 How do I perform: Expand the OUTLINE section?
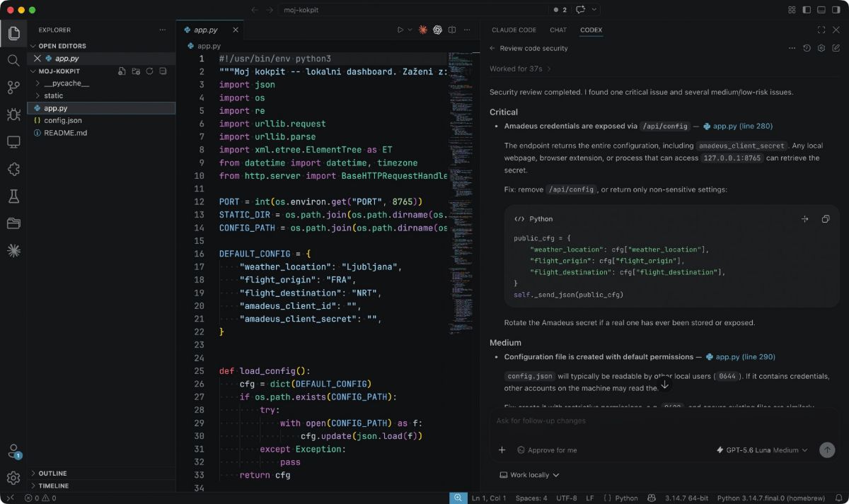[102, 474]
